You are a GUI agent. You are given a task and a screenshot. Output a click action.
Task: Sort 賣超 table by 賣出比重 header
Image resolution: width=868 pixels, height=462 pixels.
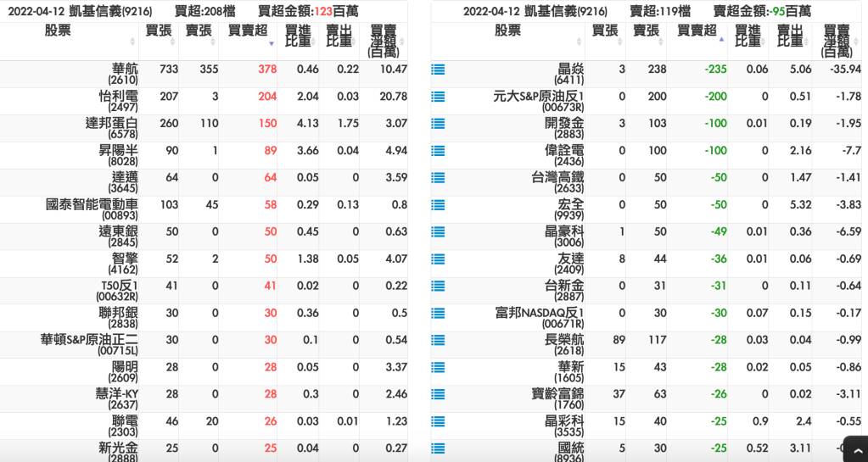point(789,36)
